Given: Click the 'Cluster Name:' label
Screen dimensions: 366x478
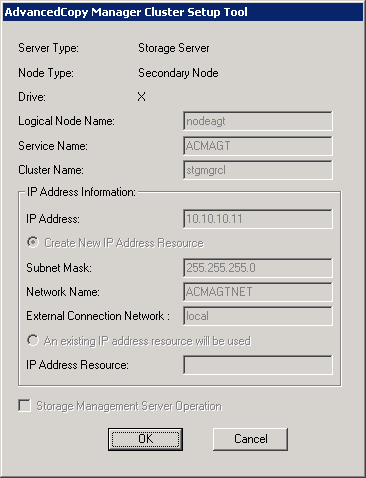Looking at the screenshot, I should click(51, 170).
